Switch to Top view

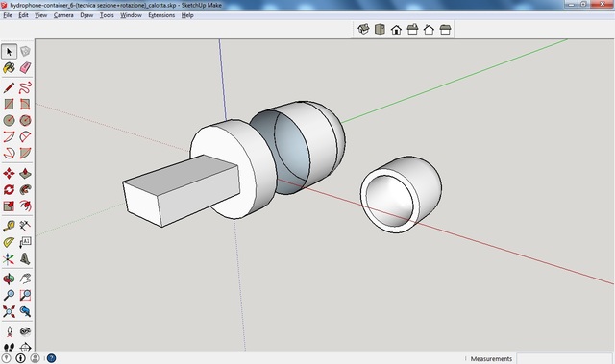380,29
